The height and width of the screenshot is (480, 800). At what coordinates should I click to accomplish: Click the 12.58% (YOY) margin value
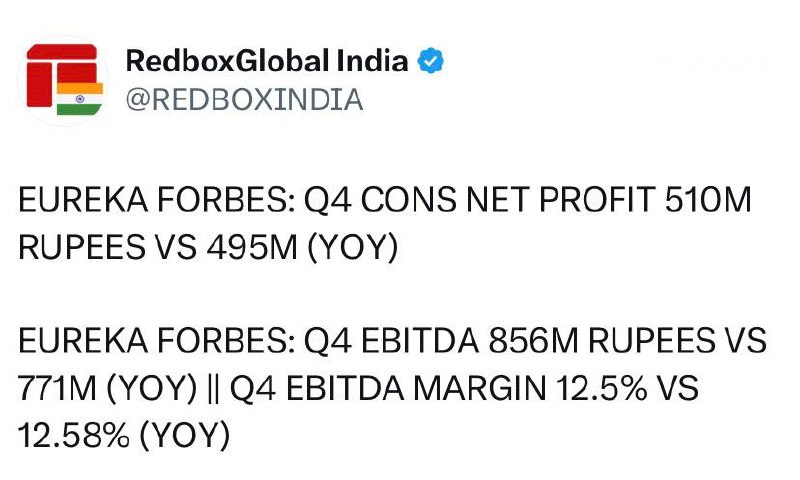(x=123, y=436)
